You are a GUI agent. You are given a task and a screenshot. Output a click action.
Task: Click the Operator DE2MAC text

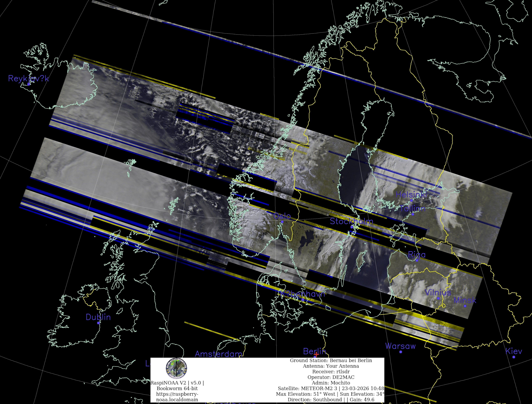pos(331,377)
